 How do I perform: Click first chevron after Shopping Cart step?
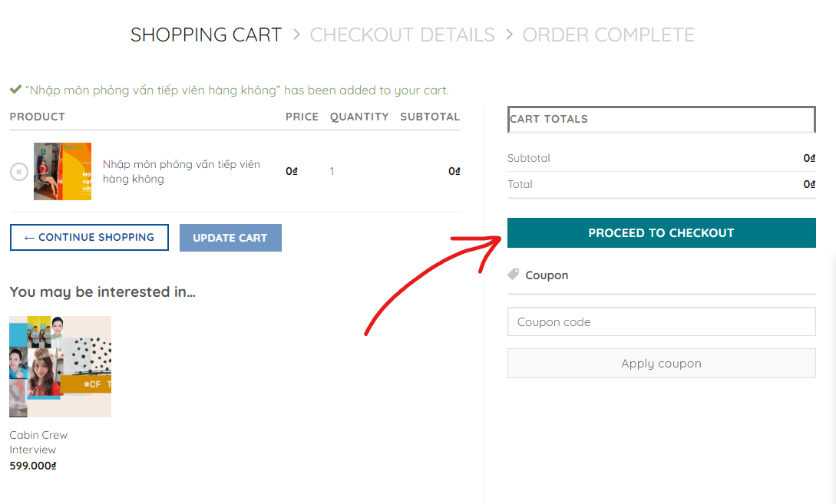tap(296, 35)
